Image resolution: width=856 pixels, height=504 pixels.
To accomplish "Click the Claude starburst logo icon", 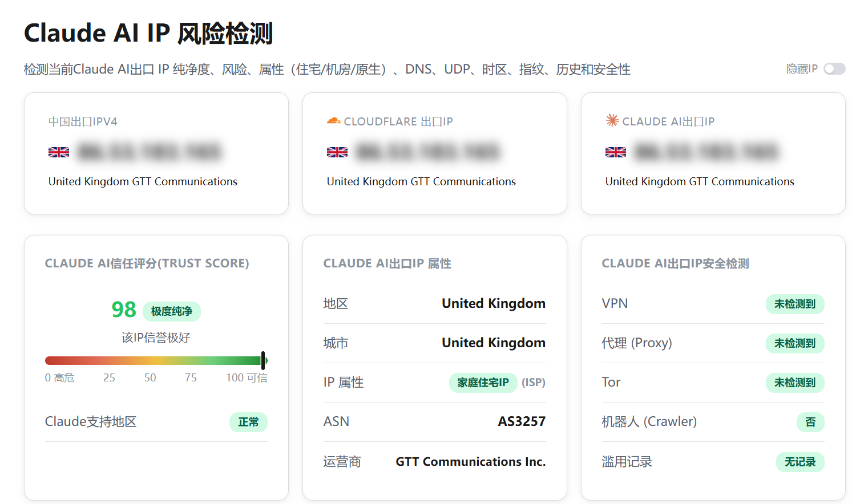I will pos(612,120).
